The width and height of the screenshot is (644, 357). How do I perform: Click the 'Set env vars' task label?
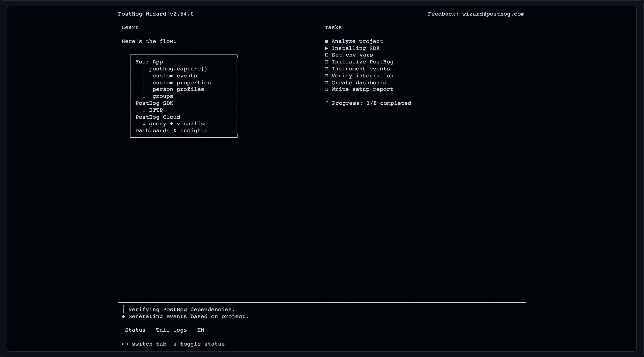point(352,55)
